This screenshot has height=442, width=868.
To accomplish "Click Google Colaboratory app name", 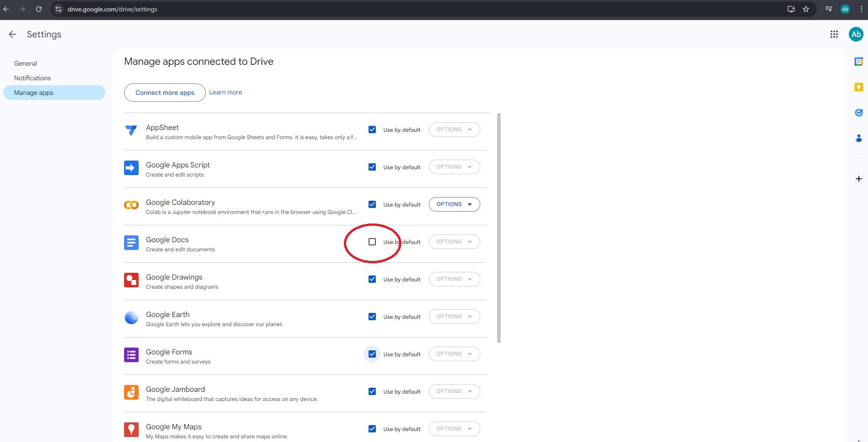I will (180, 202).
